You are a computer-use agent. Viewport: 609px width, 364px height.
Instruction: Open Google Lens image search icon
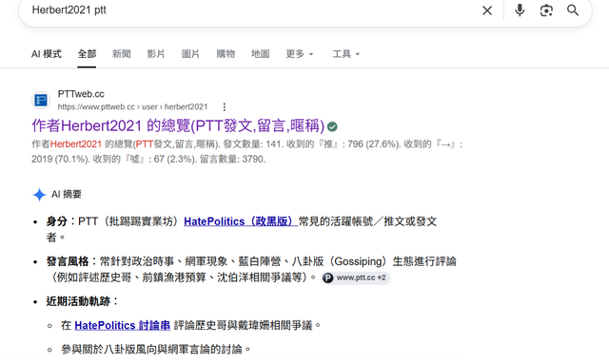(x=546, y=10)
